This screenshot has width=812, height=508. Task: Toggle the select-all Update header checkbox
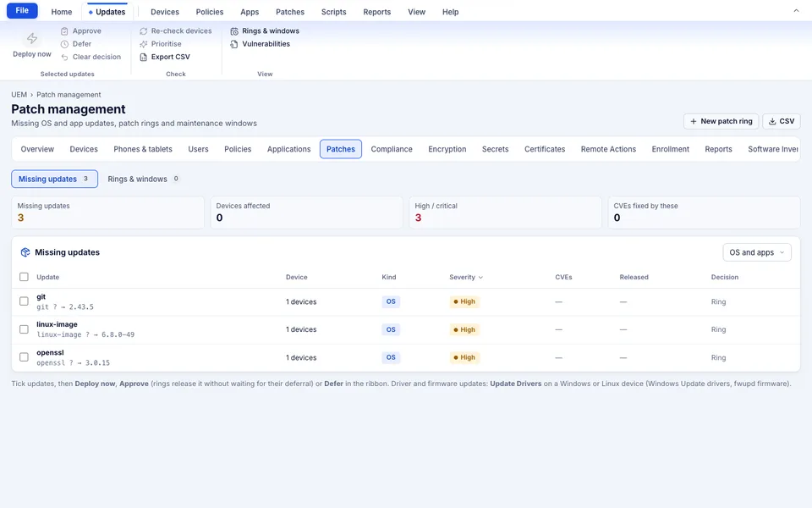24,277
